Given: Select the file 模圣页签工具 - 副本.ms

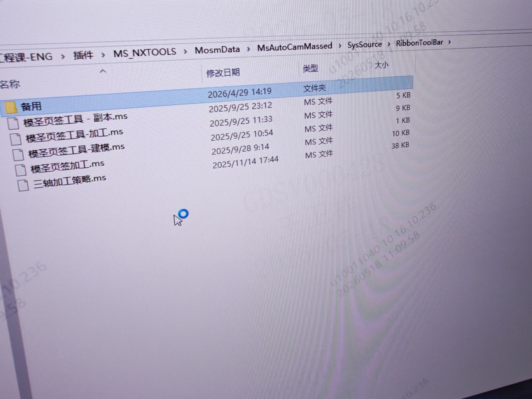Looking at the screenshot, I should tap(75, 120).
